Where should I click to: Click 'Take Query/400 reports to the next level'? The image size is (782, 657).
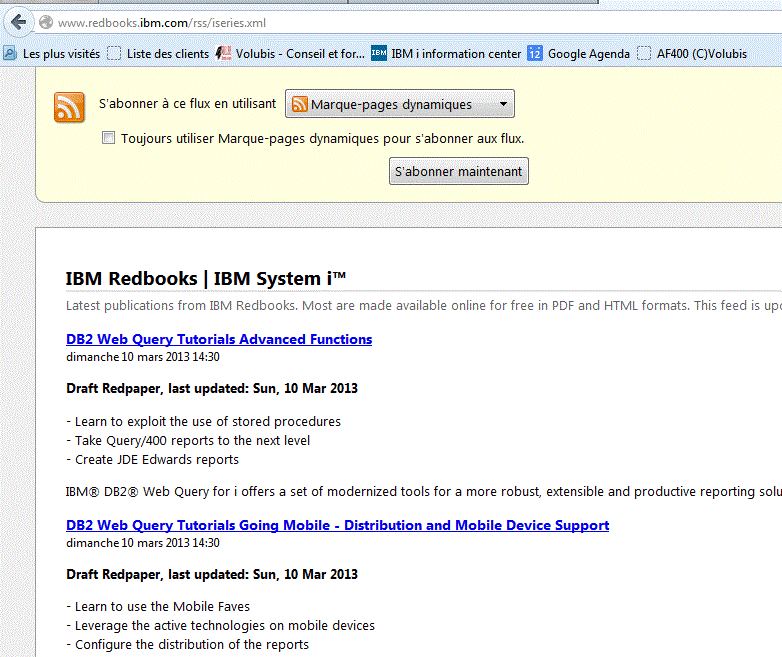[x=188, y=440]
